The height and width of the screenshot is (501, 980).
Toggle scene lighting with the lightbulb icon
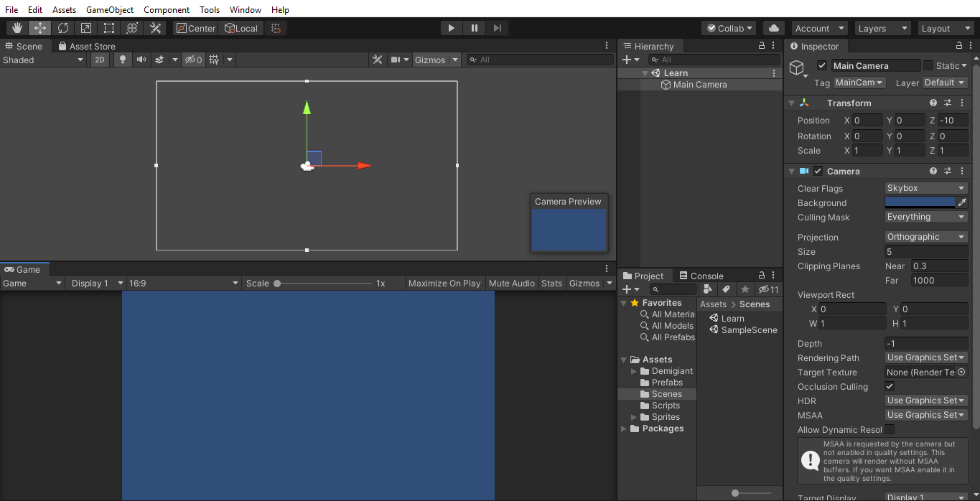tap(123, 60)
